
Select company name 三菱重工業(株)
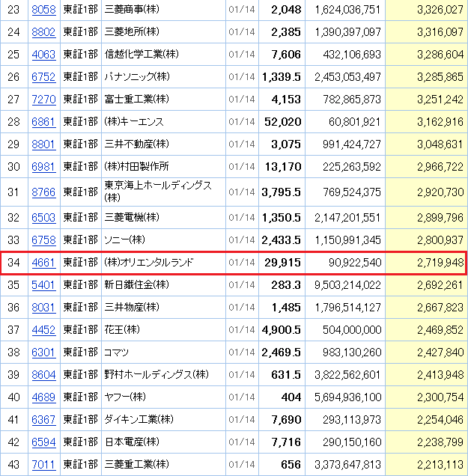137,465
